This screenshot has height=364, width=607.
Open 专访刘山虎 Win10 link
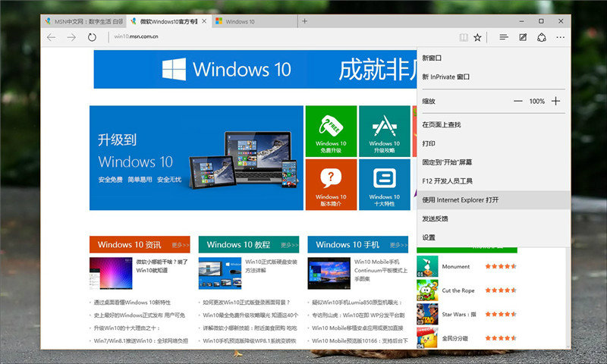point(358,315)
